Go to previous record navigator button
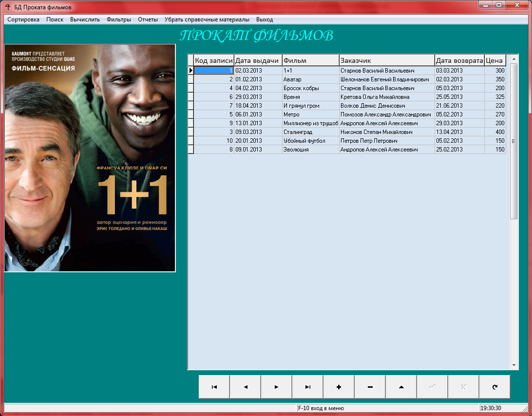Viewport: 532px width, 416px height. 246,386
